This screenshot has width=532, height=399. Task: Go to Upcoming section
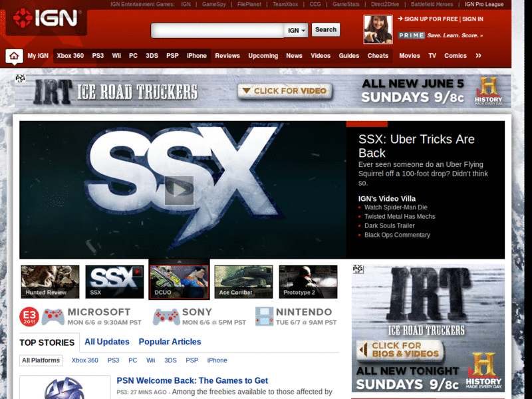263,56
